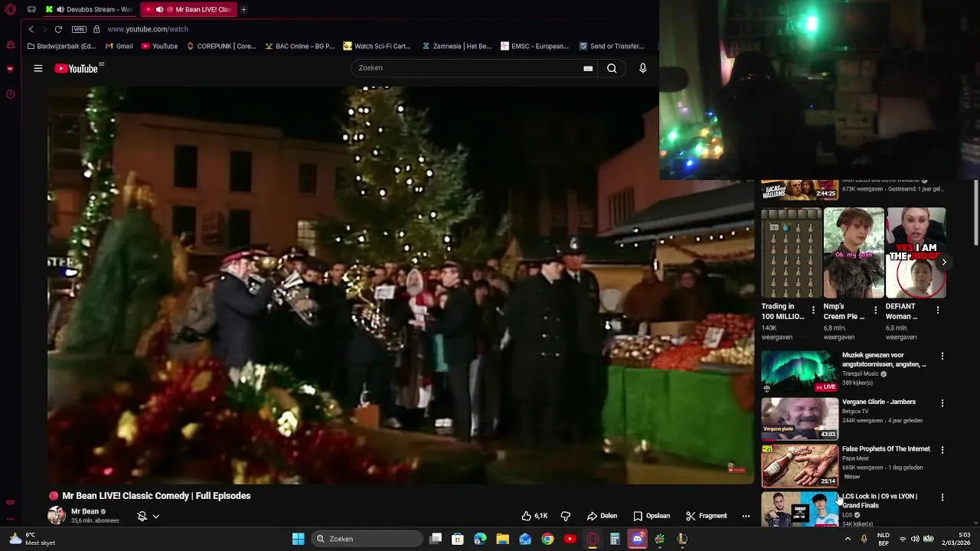Open the weather widget showing 6°C
Screen dimensions: 980x551
pyautogui.click(x=31, y=539)
